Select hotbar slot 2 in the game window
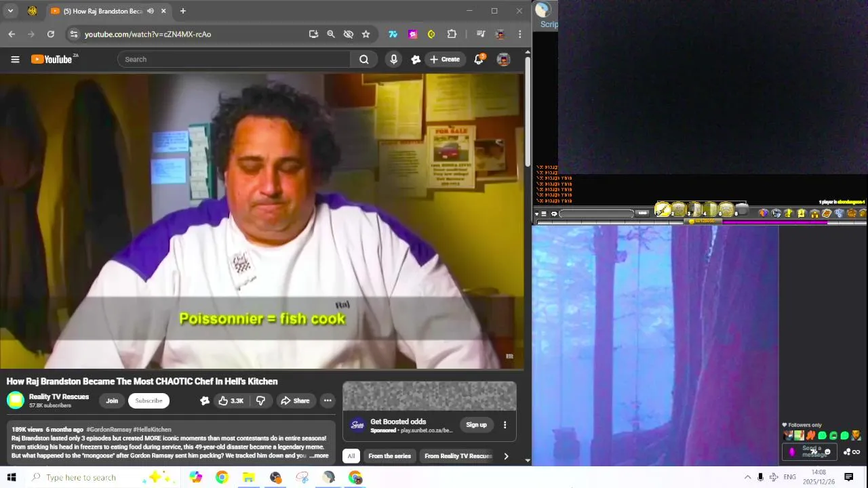The height and width of the screenshot is (488, 868). (679, 210)
